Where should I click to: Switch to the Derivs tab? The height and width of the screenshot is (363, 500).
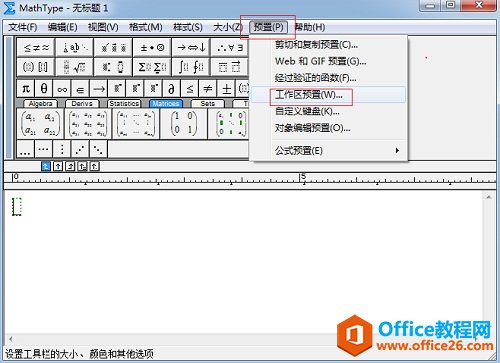(82, 104)
